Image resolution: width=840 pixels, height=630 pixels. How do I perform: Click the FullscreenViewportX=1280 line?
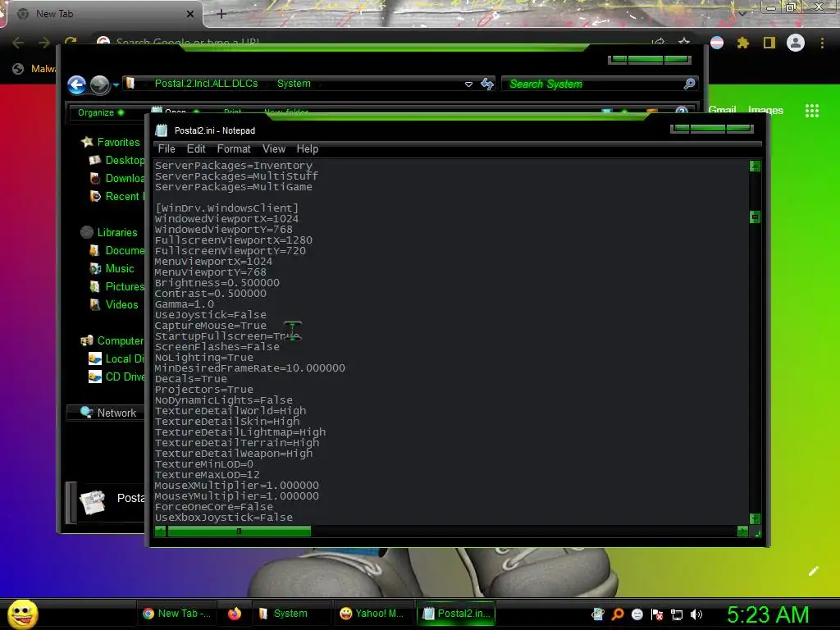tap(234, 240)
